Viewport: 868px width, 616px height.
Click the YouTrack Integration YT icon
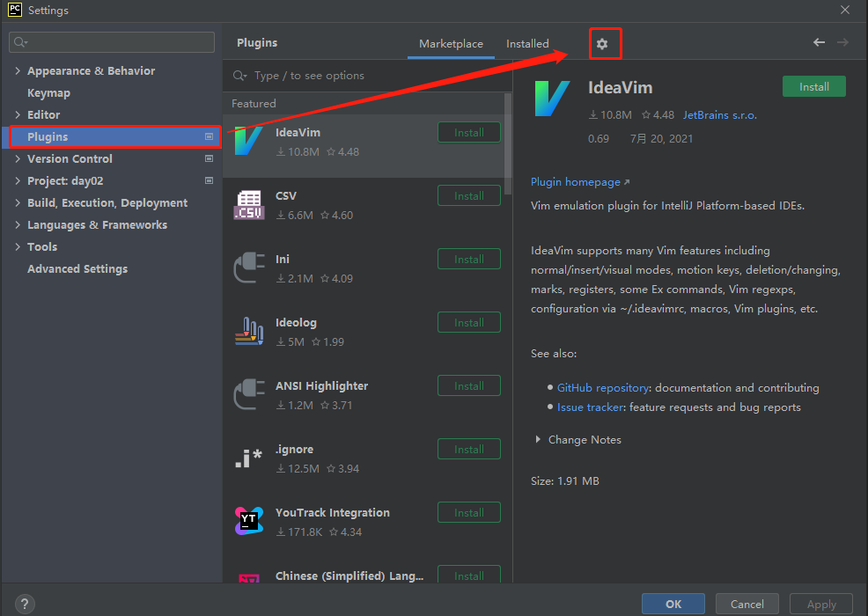pos(248,521)
